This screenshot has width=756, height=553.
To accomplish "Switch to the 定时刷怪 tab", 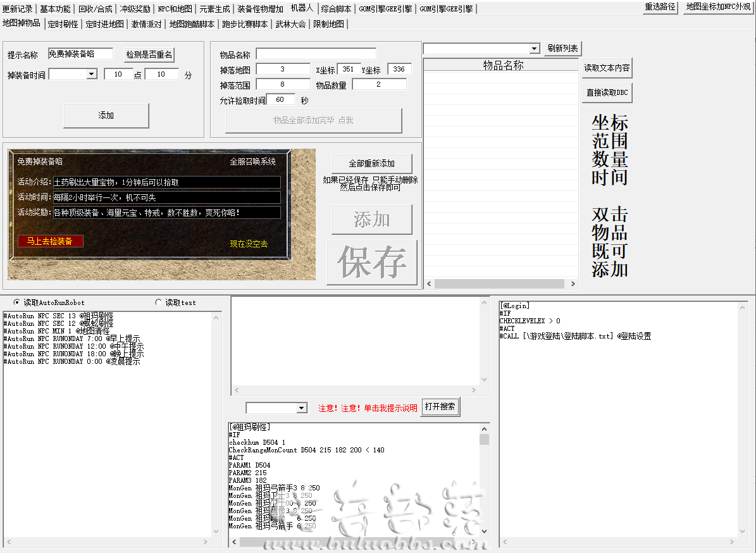I will [63, 24].
